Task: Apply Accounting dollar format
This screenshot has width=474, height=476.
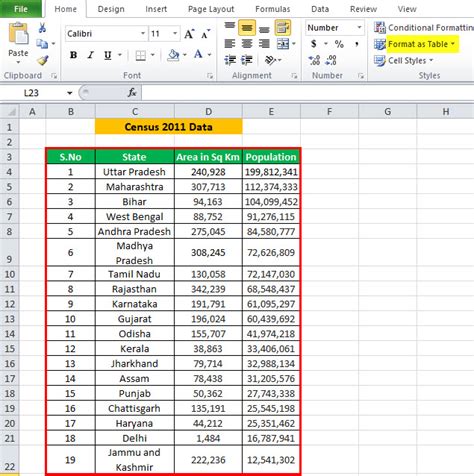Action: click(314, 44)
